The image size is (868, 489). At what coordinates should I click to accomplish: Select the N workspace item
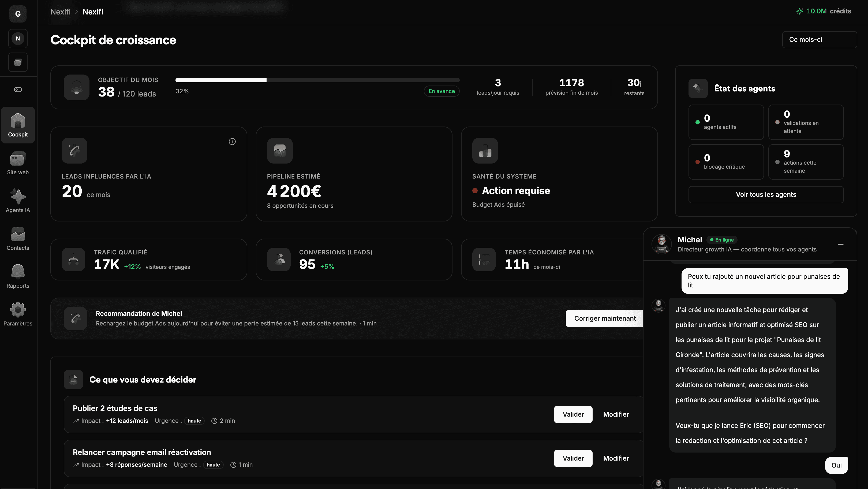18,38
